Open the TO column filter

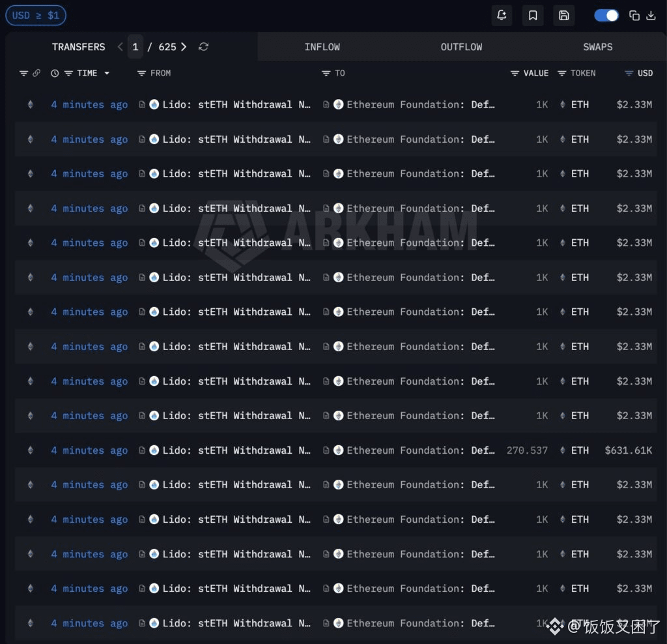(326, 73)
